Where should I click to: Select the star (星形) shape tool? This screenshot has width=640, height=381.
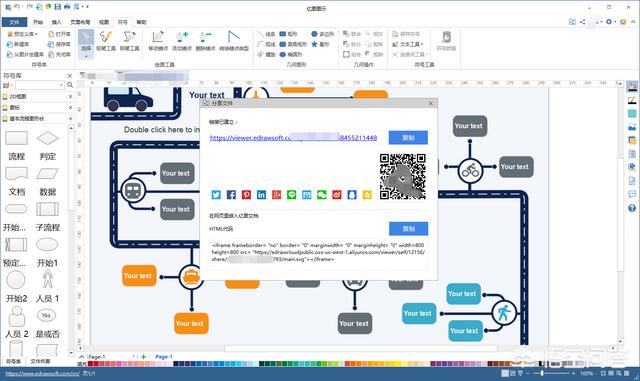[x=320, y=44]
